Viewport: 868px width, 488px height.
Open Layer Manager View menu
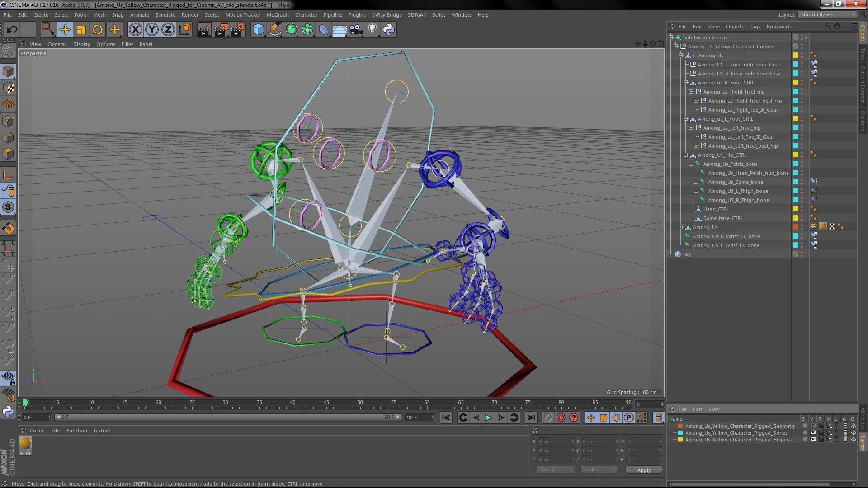point(714,409)
